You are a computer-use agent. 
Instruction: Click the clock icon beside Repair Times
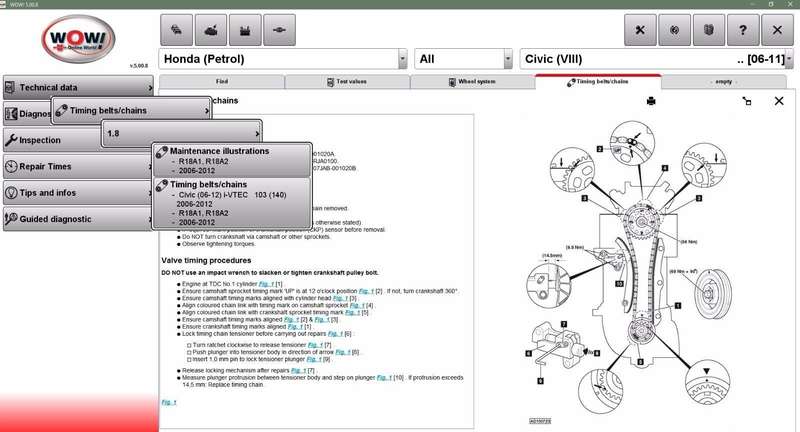tap(11, 166)
